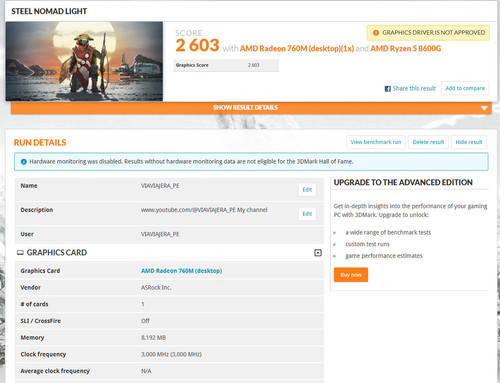This screenshot has height=383, width=500.
Task: Click the big score 2 603
Action: point(197,45)
